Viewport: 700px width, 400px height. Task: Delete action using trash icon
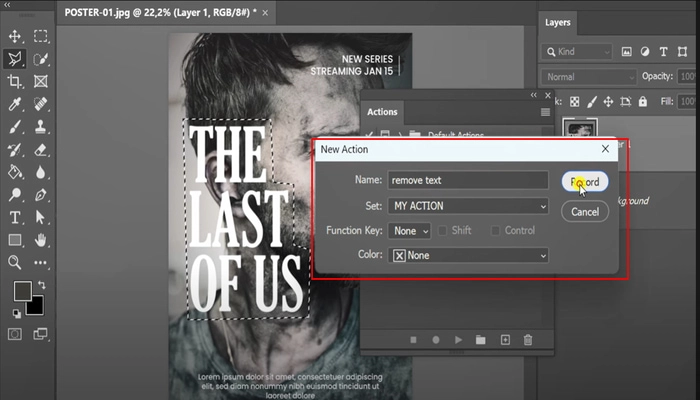point(528,340)
